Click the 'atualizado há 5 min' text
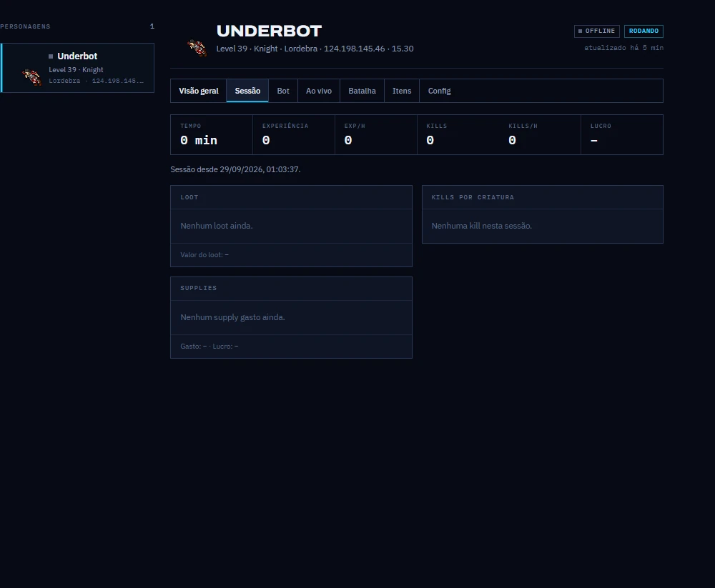This screenshot has height=588, width=715. [x=623, y=48]
